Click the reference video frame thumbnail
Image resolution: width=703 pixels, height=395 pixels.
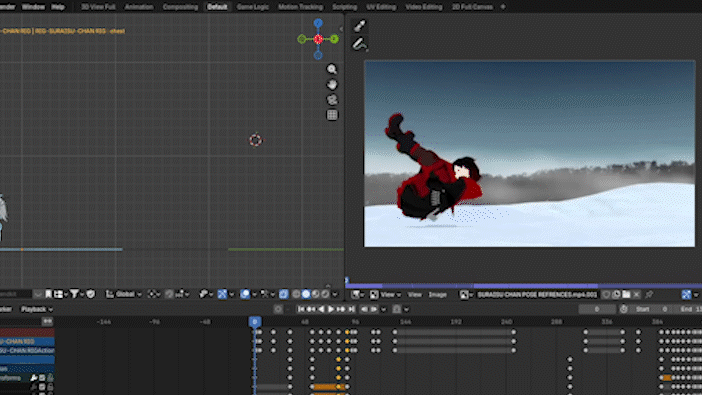(x=529, y=154)
